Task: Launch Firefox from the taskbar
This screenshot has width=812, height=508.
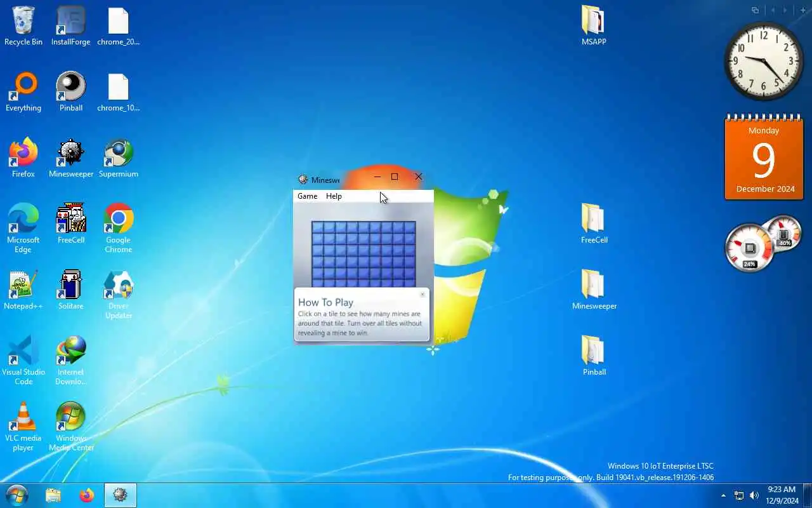Action: click(x=87, y=495)
